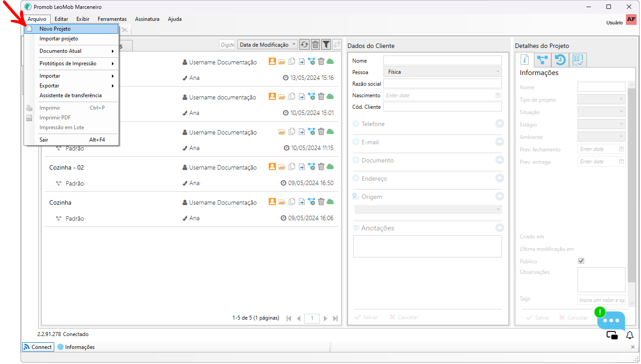Open the Documento Atual submenu
This screenshot has width=641, height=364.
coord(72,51)
